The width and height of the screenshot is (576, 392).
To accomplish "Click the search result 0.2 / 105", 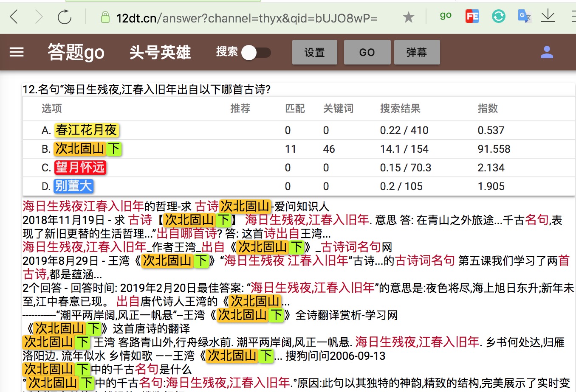I will click(x=401, y=186).
